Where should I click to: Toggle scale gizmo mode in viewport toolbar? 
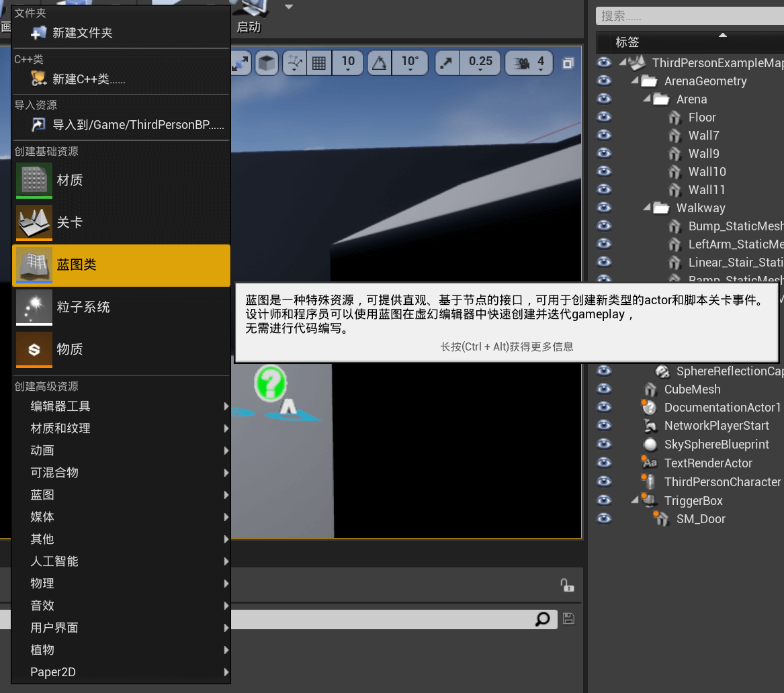(241, 63)
